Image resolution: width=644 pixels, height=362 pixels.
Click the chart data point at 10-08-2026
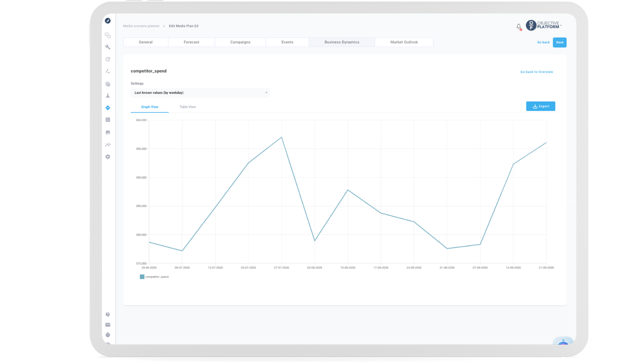click(x=348, y=190)
